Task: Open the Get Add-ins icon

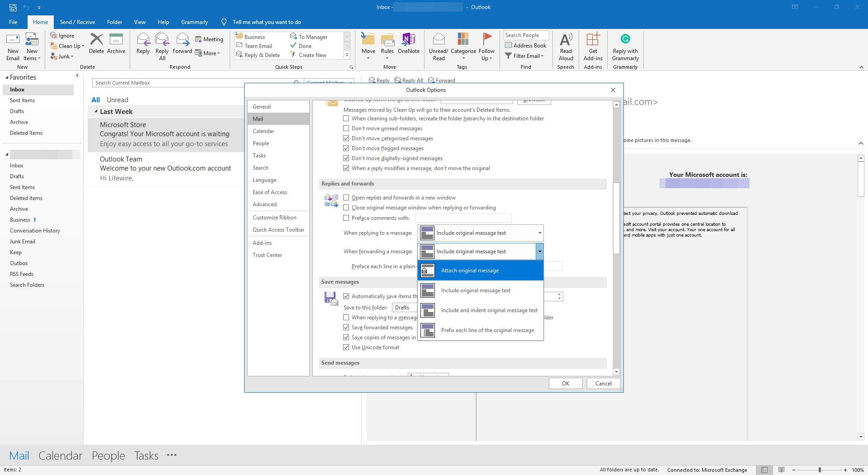Action: (x=593, y=47)
